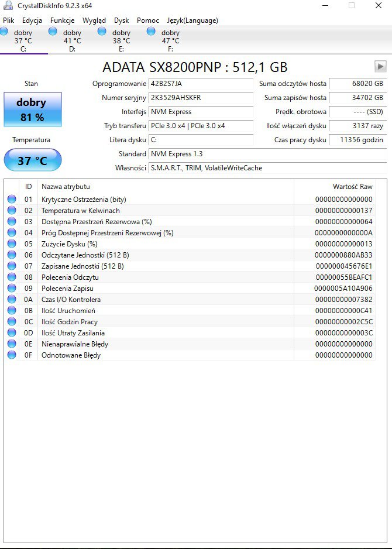
Task: Open the Język(Language) menu
Action: click(192, 20)
